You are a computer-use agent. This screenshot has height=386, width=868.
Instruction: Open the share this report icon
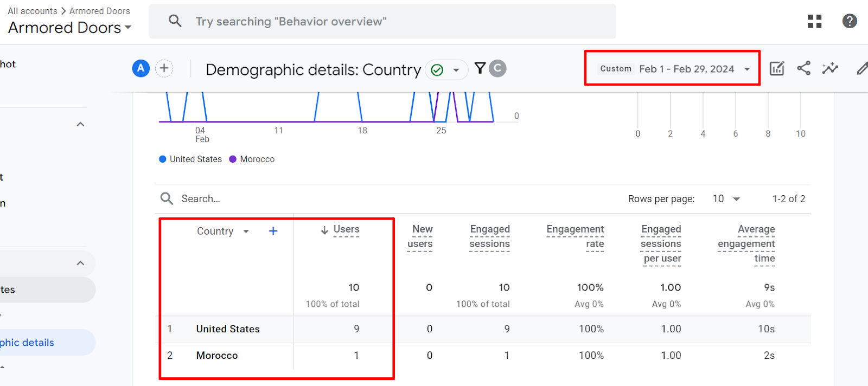click(803, 68)
